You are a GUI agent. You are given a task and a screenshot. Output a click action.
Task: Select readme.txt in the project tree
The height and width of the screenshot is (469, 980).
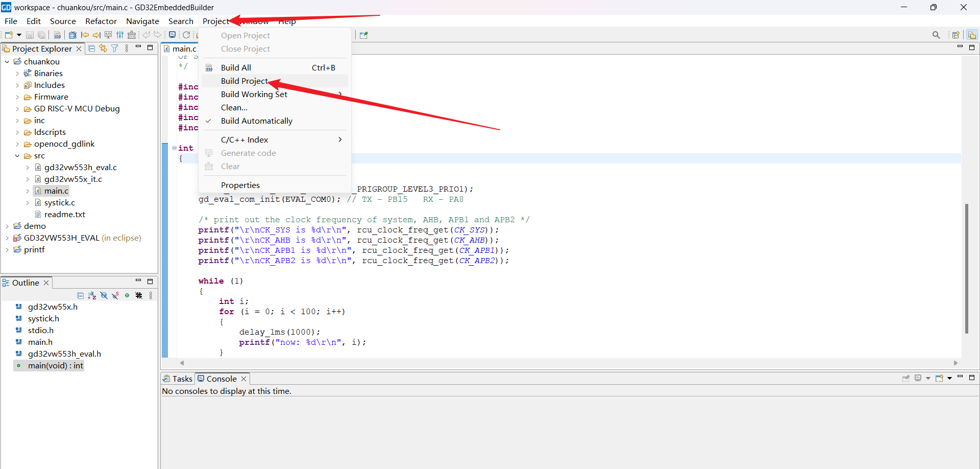point(64,215)
